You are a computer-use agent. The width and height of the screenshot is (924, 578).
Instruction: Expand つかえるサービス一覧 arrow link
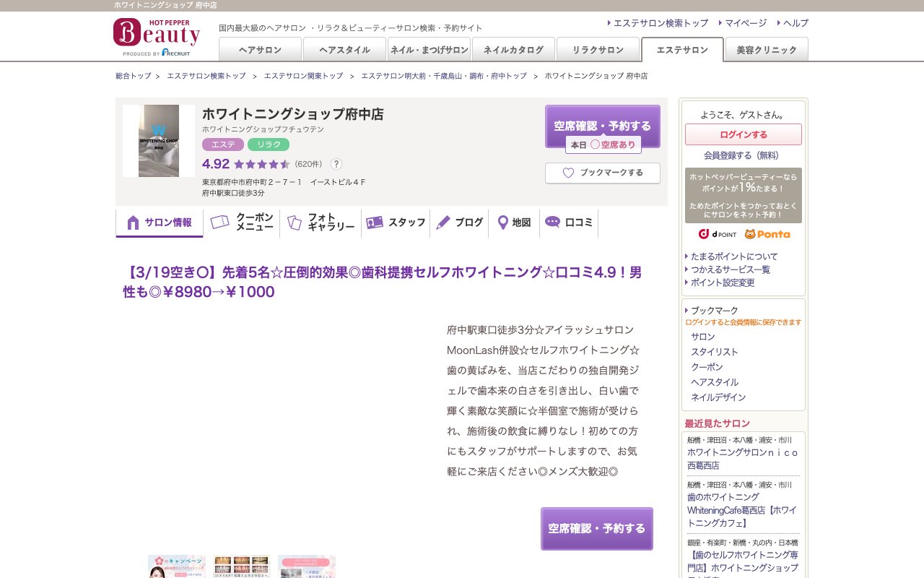click(x=727, y=269)
